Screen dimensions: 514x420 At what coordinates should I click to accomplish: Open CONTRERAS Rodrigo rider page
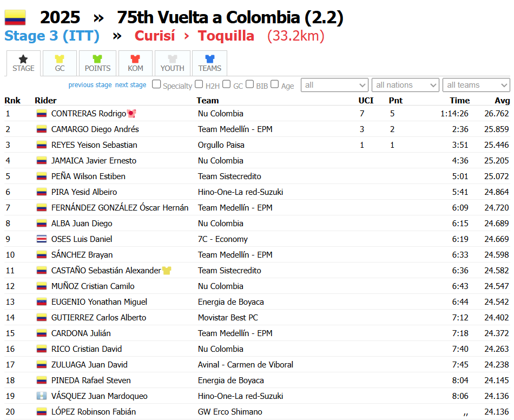88,114
